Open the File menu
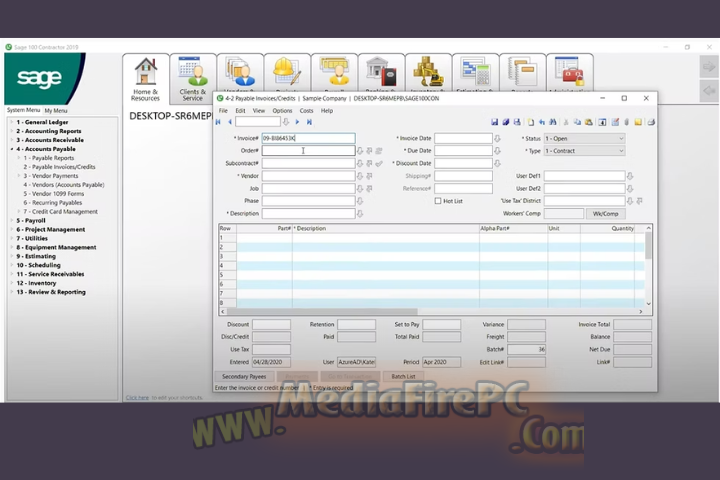This screenshot has width=720, height=480. point(223,111)
